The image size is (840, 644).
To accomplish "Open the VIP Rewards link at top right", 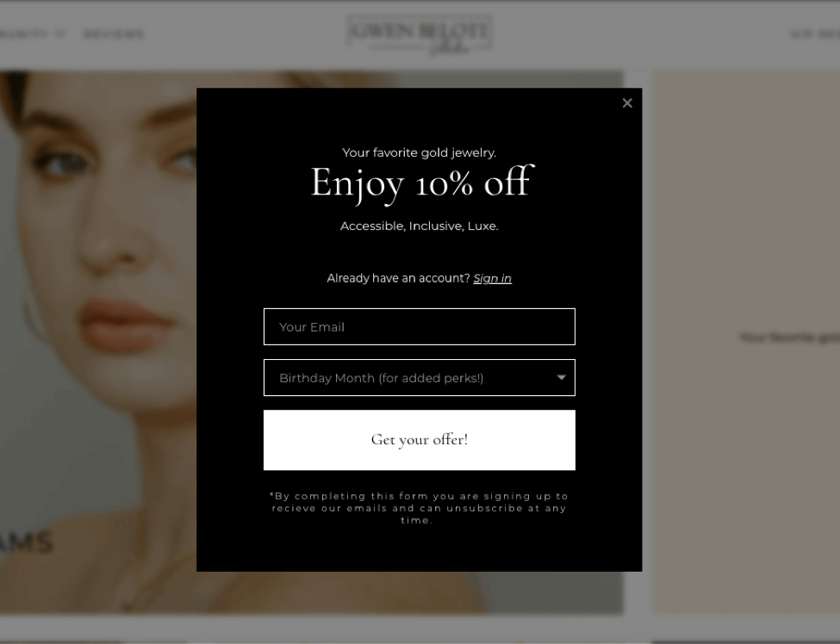I will click(x=814, y=34).
